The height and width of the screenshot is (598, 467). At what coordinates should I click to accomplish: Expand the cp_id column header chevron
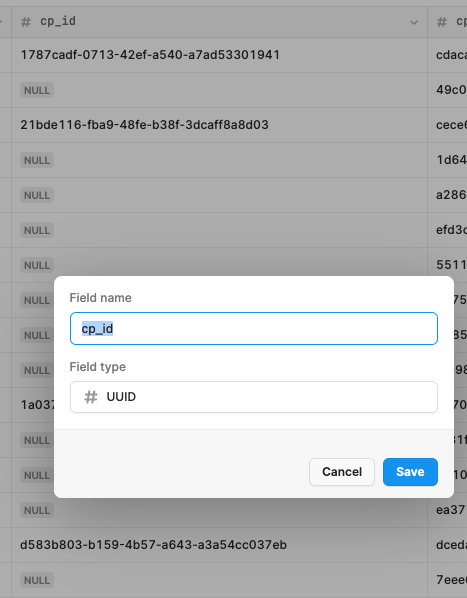click(414, 23)
